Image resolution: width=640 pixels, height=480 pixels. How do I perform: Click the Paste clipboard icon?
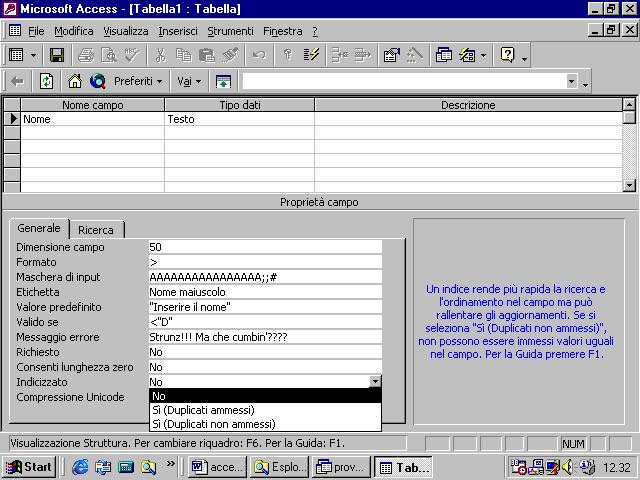(207, 55)
